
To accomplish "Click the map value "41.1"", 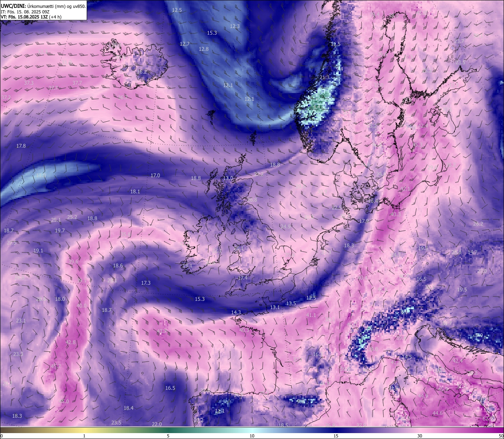I will (x=311, y=315).
